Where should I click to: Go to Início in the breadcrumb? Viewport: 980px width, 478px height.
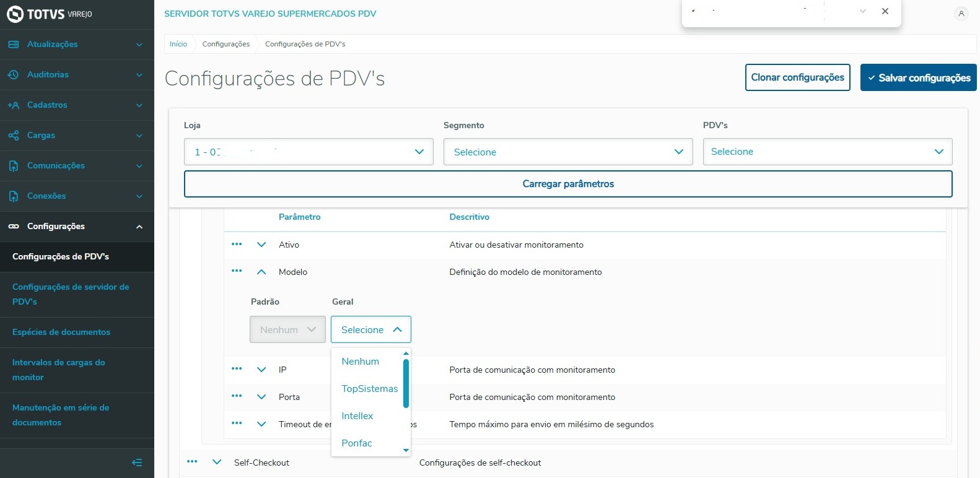pyautogui.click(x=178, y=44)
